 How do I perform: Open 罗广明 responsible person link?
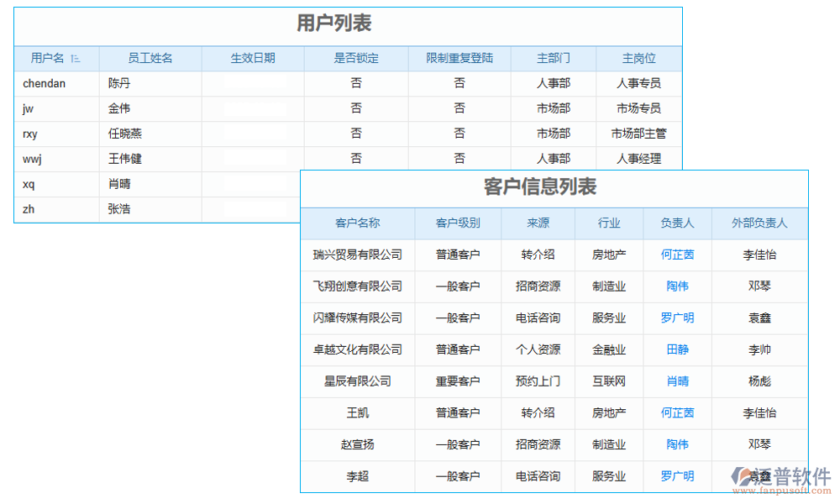click(677, 318)
